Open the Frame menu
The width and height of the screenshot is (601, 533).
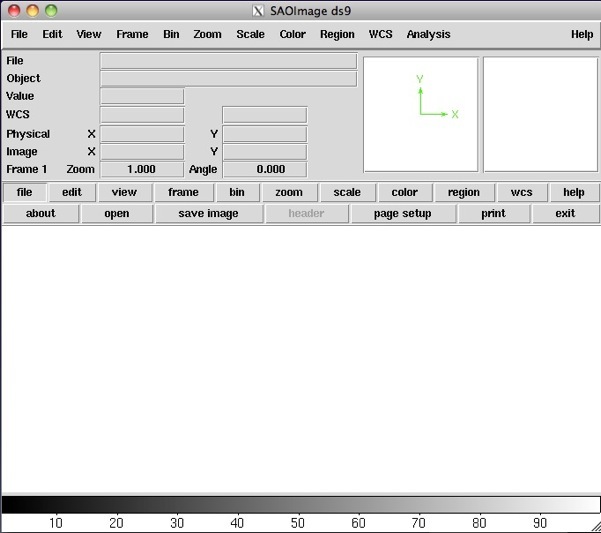132,34
